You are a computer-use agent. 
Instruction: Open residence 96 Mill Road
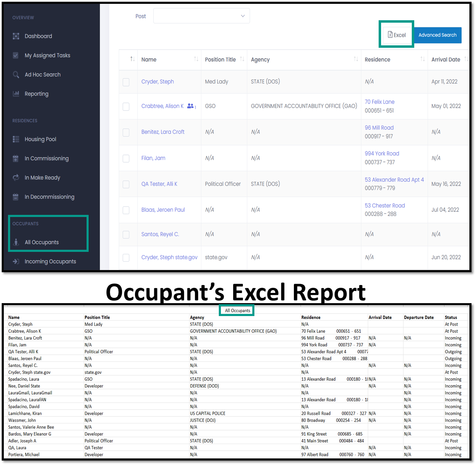[379, 127]
